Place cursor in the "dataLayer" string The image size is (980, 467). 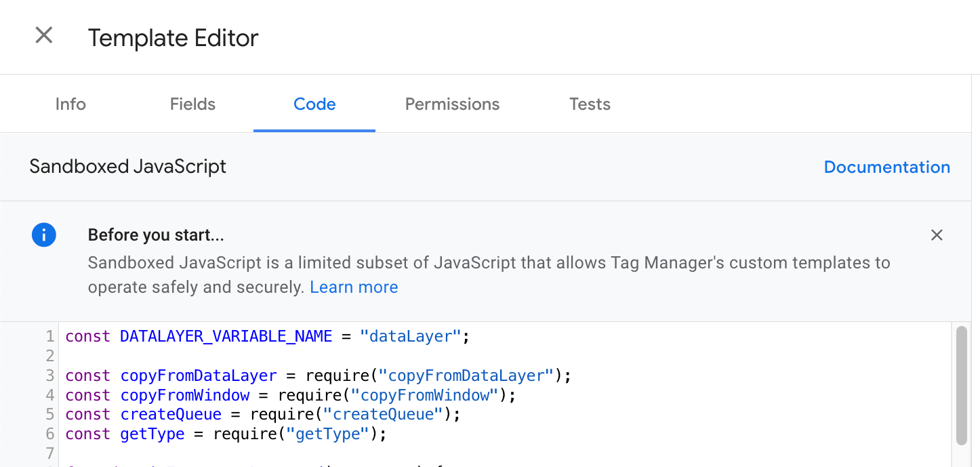(x=410, y=336)
